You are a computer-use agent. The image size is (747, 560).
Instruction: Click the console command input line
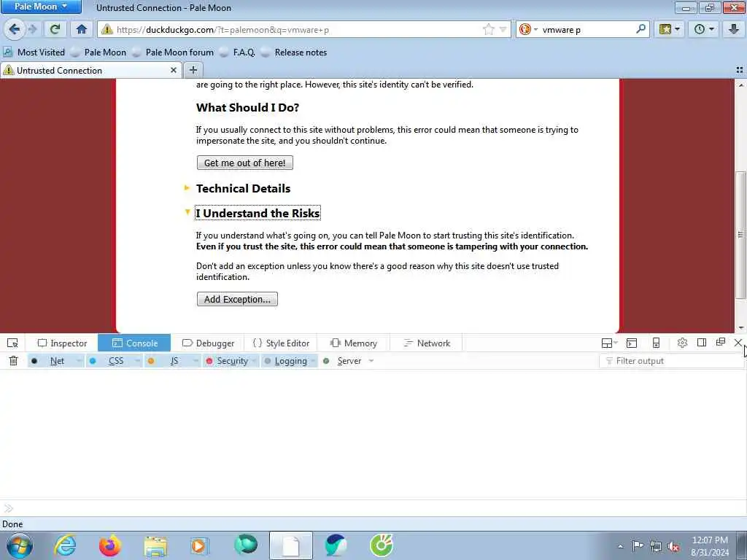[x=373, y=508]
